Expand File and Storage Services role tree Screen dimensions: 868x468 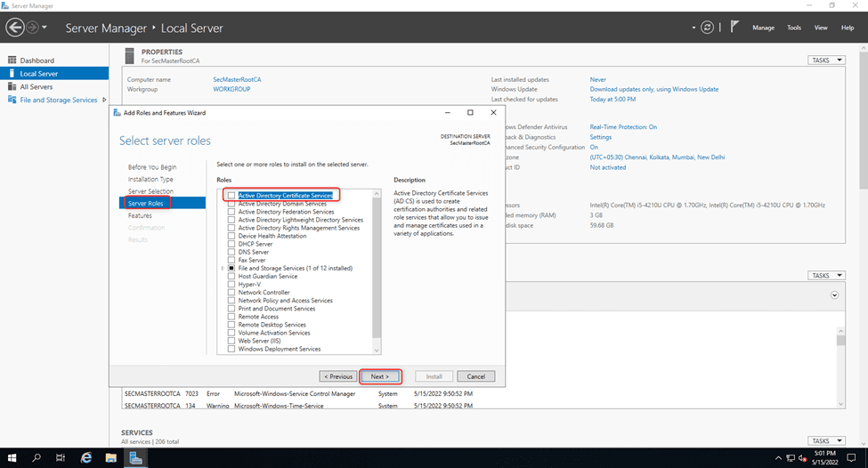[223, 269]
